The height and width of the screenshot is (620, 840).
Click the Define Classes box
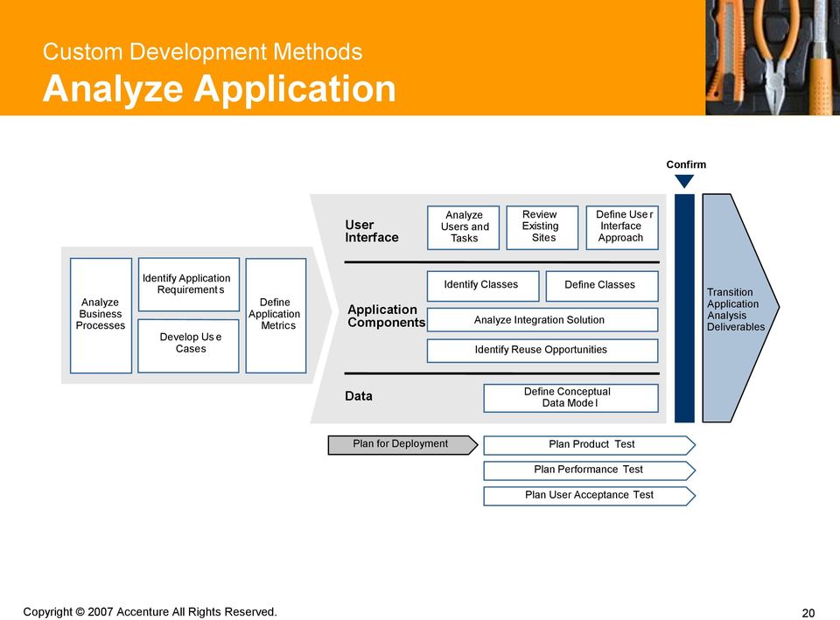point(602,286)
